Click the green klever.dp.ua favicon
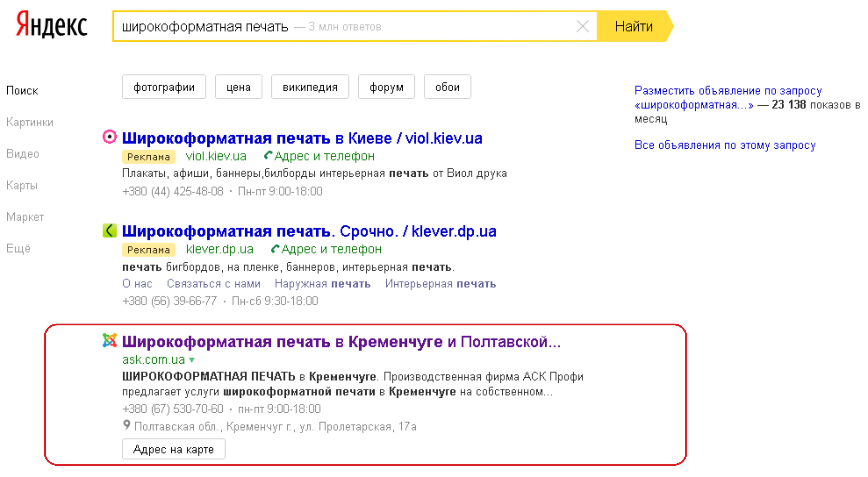 coord(110,231)
